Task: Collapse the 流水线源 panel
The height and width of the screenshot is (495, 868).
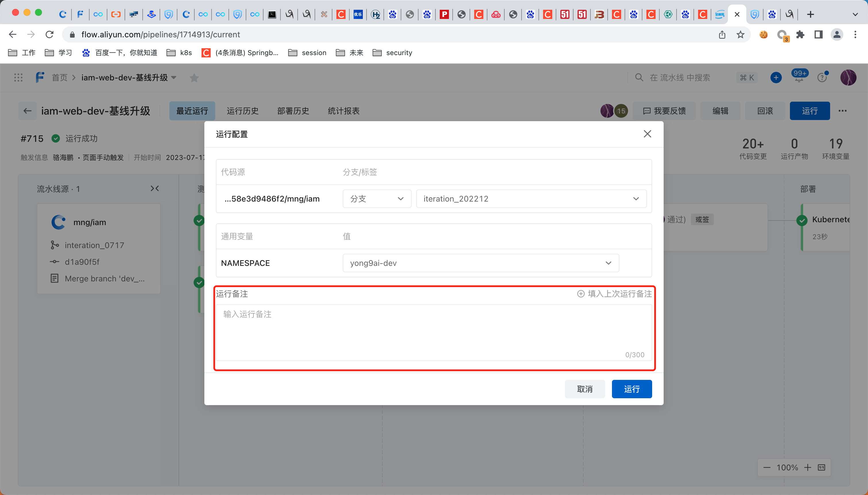Action: [155, 188]
